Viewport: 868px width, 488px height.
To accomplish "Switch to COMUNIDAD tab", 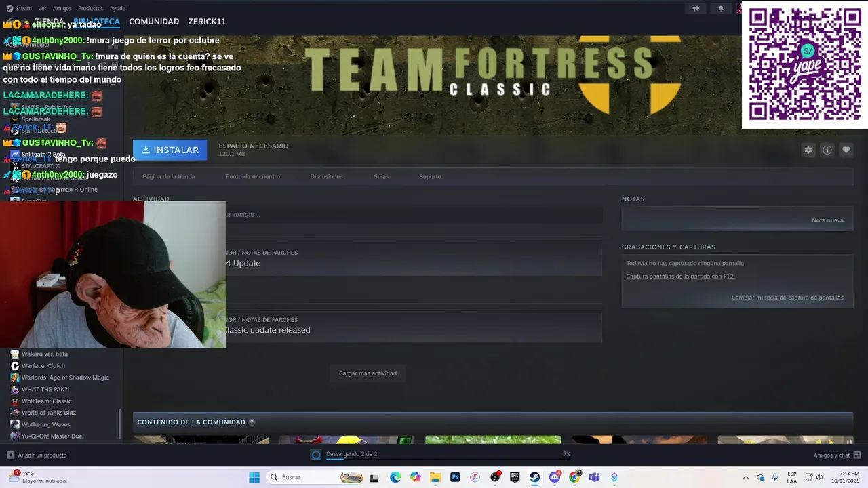I will coord(154,22).
